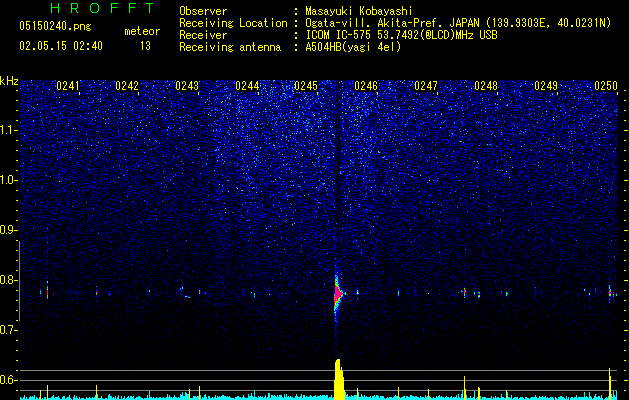The width and height of the screenshot is (629, 400).
Task: Click the timestamp 02.05.15 02:40
Action: click(61, 46)
